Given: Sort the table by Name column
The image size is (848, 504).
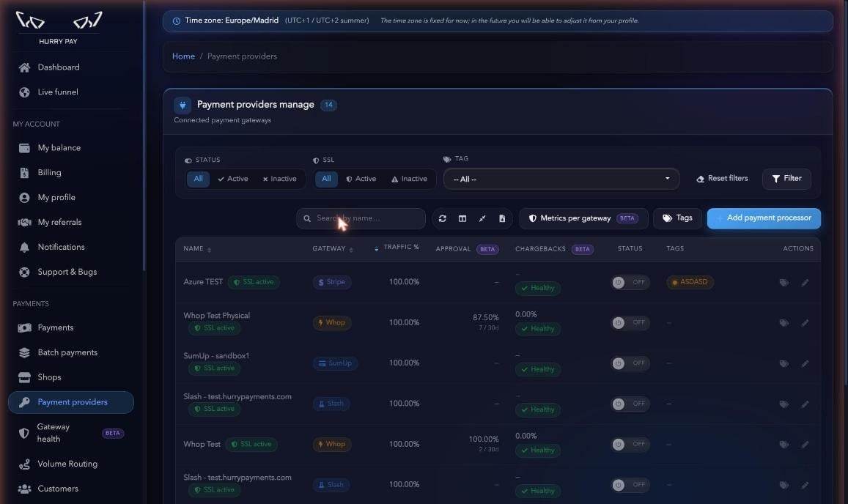Looking at the screenshot, I should coord(197,249).
